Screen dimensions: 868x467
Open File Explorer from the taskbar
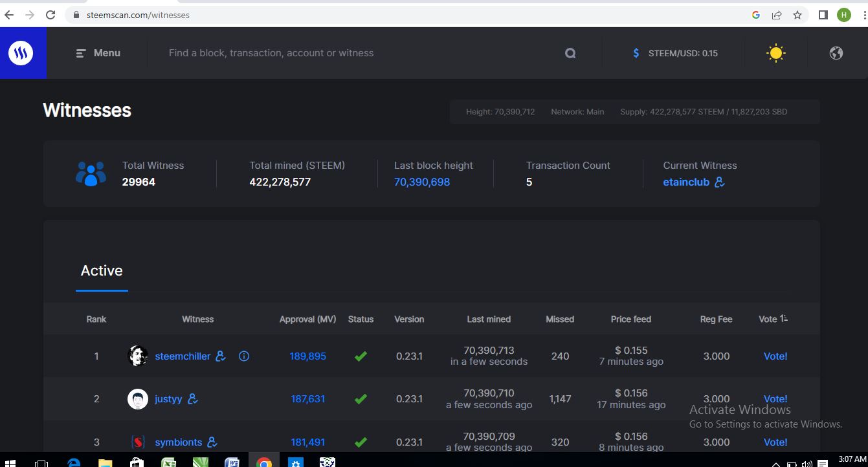coord(105,462)
